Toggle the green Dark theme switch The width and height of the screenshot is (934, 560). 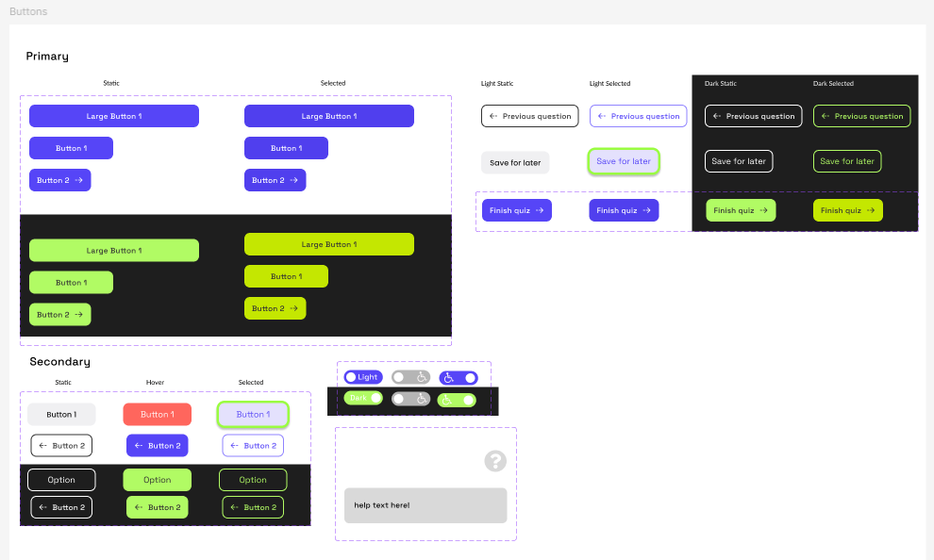point(362,399)
